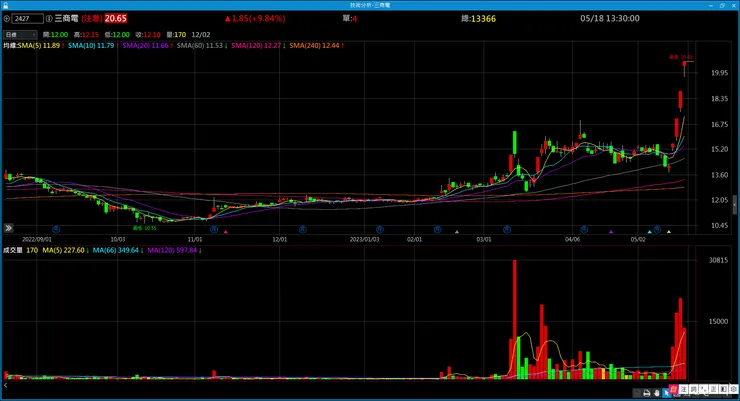This screenshot has width=740, height=401.
Task: Select the SMA(20) 11.66 moving average label
Action: point(147,46)
